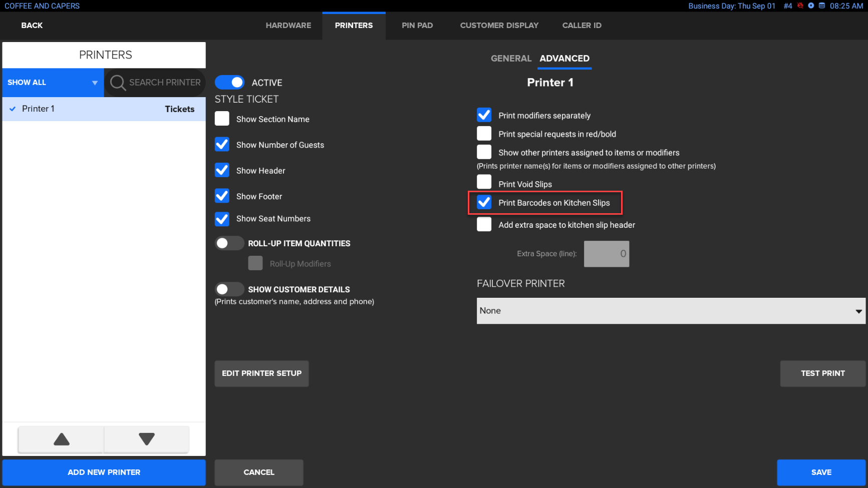
Task: Move printer up with the up arrow
Action: click(x=61, y=439)
